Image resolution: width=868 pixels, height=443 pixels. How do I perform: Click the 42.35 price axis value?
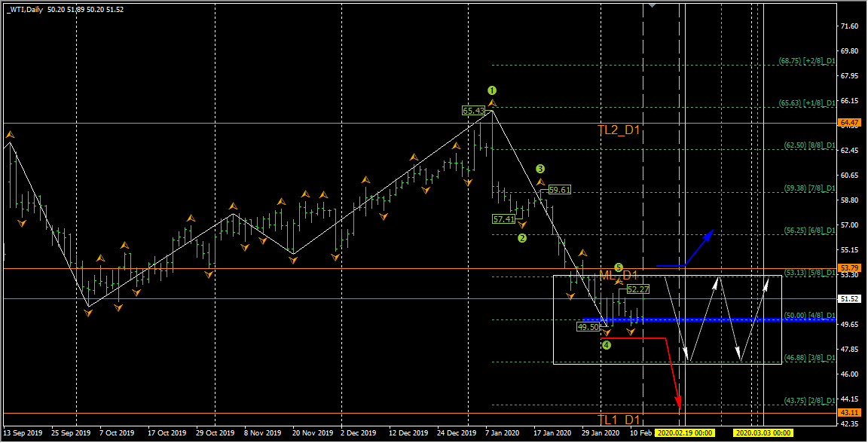click(x=849, y=424)
